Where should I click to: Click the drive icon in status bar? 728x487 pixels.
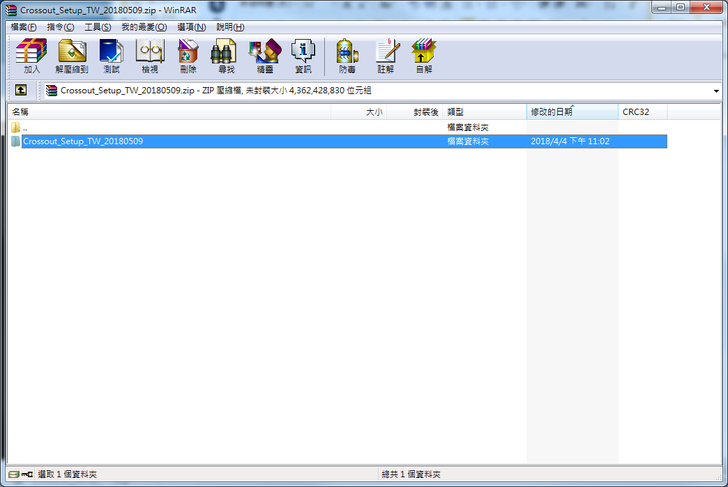[x=14, y=474]
